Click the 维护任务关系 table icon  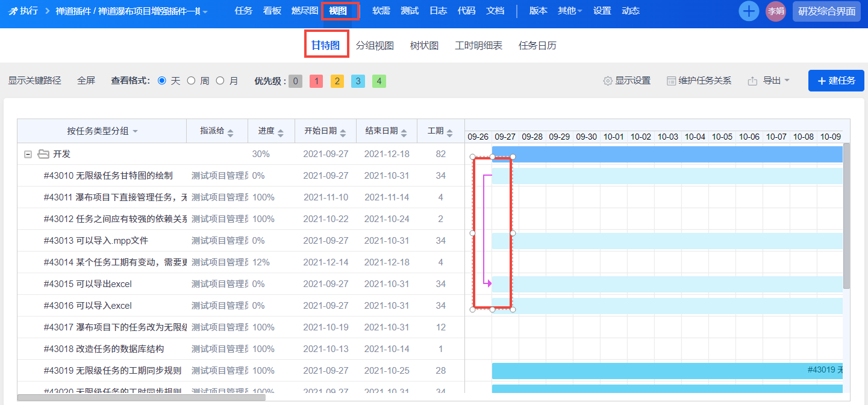point(671,81)
